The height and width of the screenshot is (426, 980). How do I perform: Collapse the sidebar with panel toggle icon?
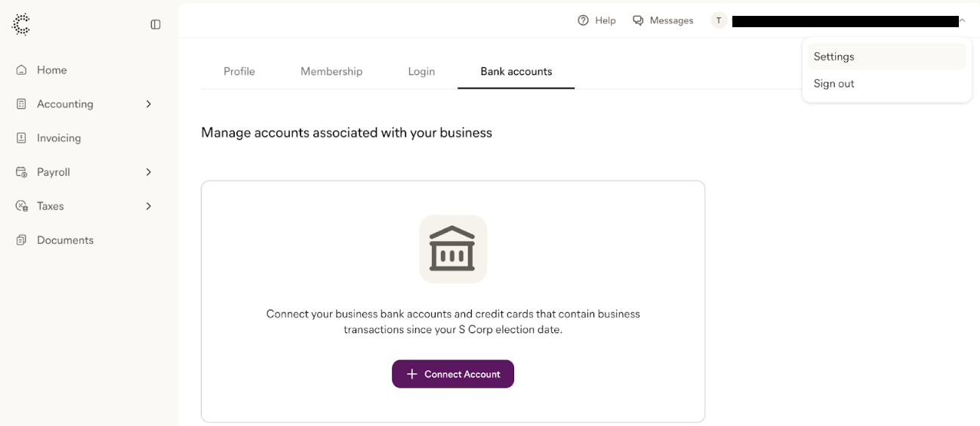[x=156, y=24]
